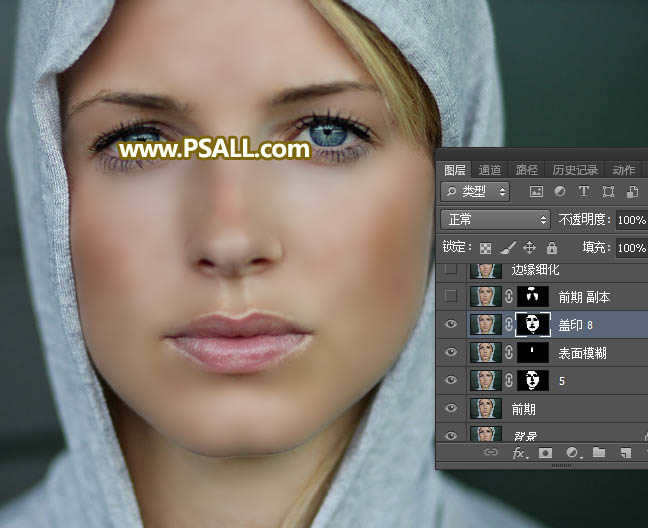Switch to the 历史记录 tab

[575, 170]
